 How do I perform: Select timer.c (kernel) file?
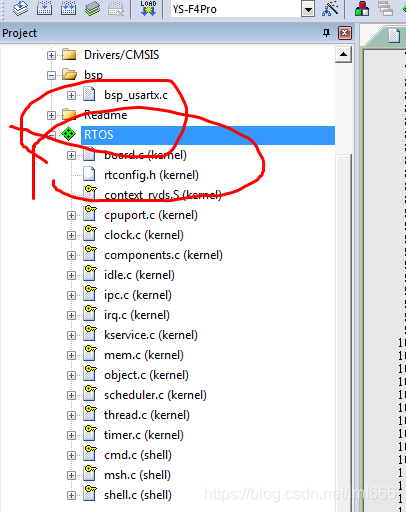144,435
